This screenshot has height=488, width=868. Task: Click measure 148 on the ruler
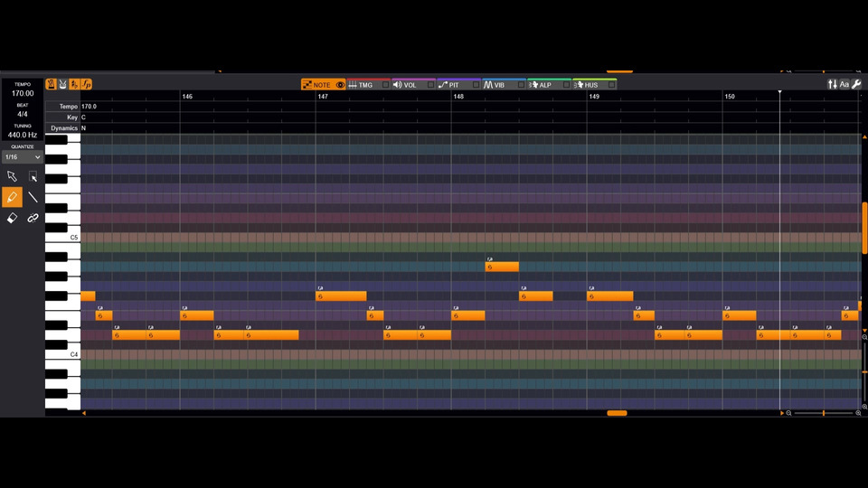pos(458,97)
